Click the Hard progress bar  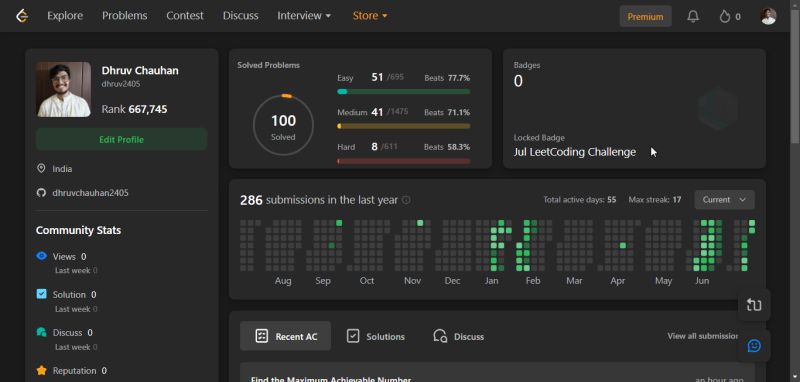404,161
